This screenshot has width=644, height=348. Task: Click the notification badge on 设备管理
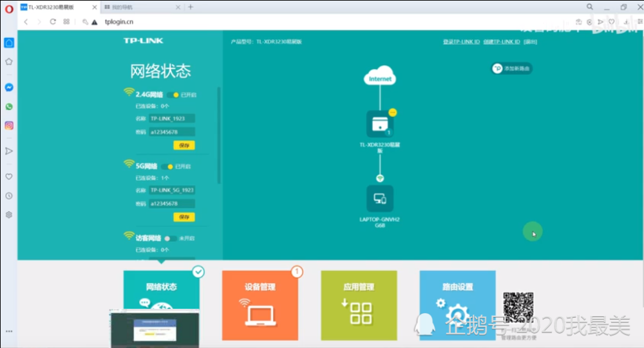pos(297,271)
